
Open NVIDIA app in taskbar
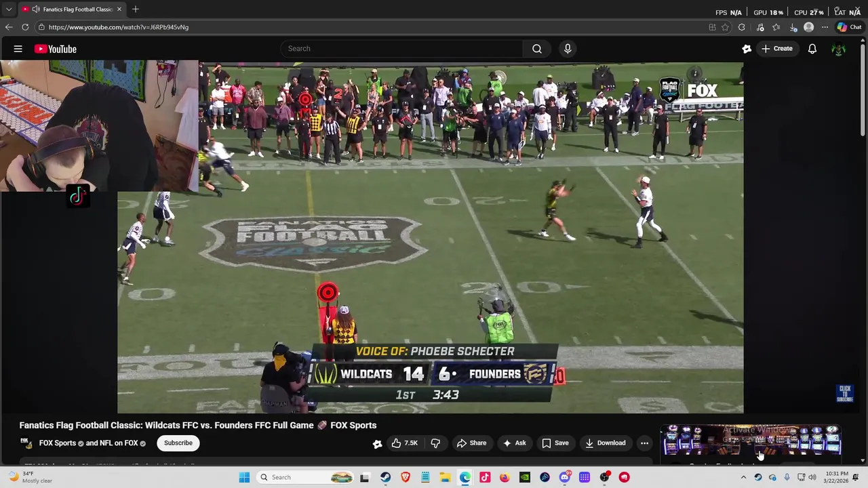tap(525, 477)
